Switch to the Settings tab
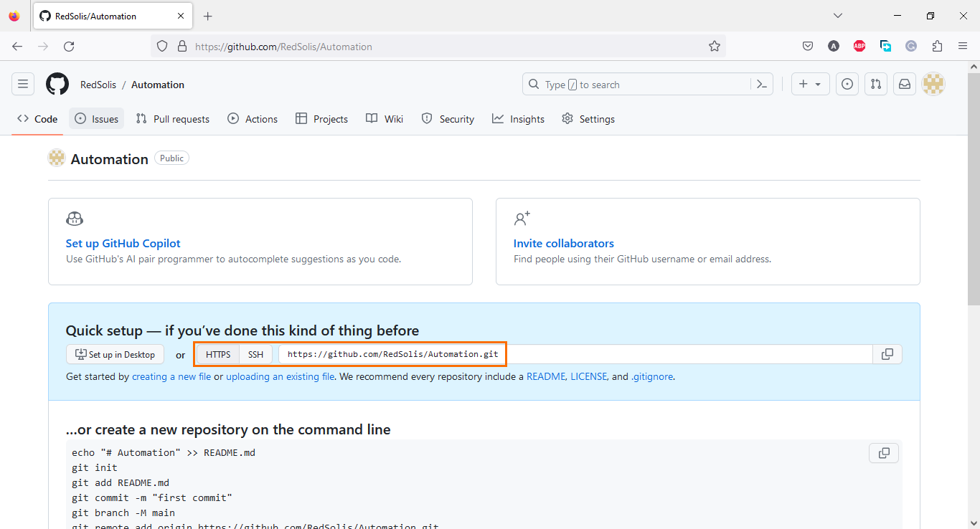The height and width of the screenshot is (529, 980). coord(588,118)
